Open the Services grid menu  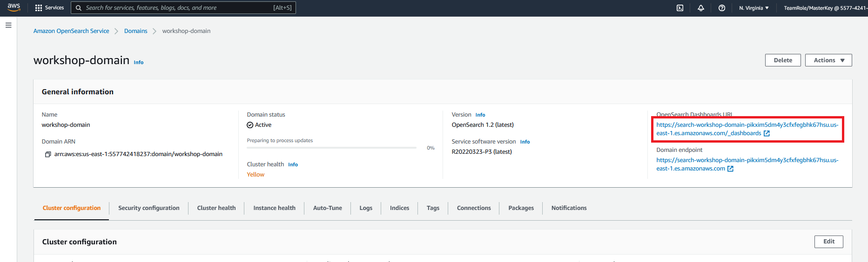pos(49,8)
